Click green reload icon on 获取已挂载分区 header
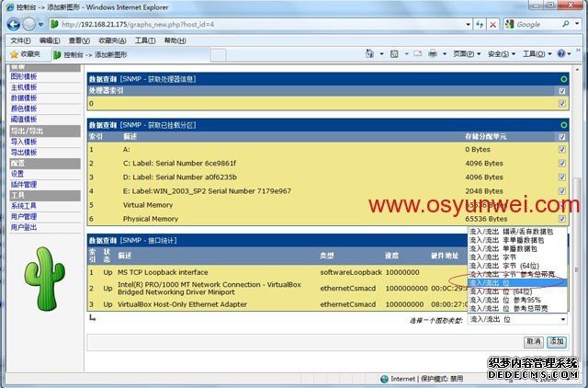Screen dimensions: 588x388 (561, 124)
